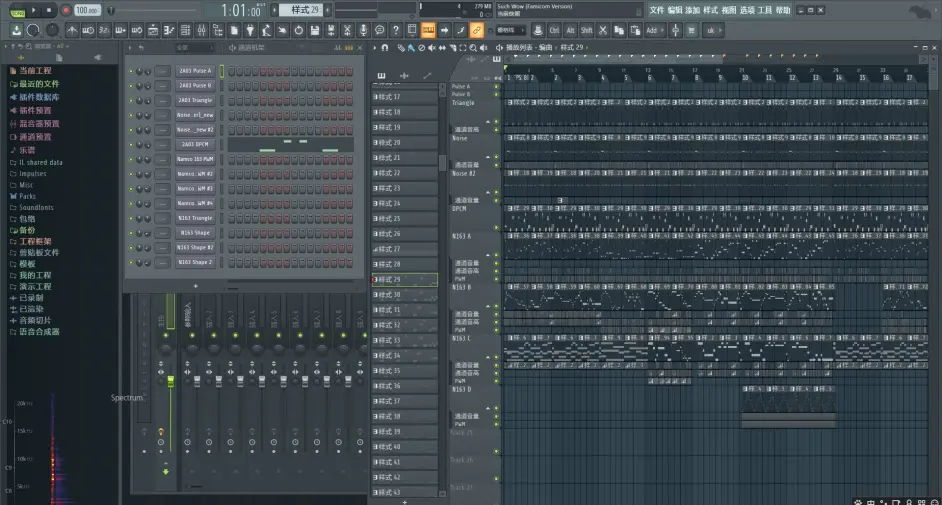Click the green master fader in the mixer

pos(171,381)
